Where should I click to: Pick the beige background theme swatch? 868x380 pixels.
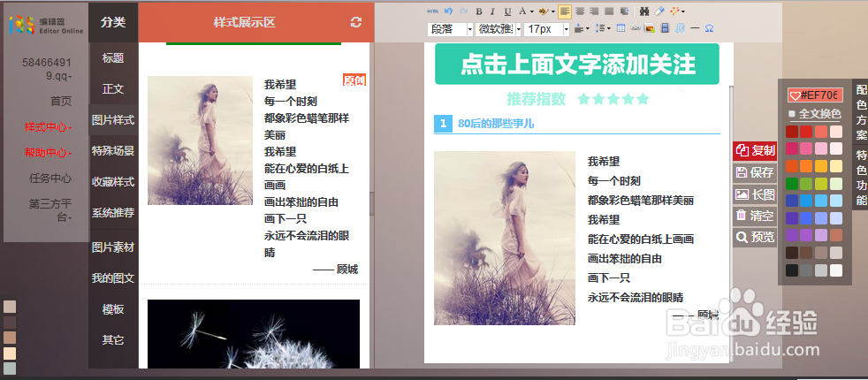tap(10, 353)
